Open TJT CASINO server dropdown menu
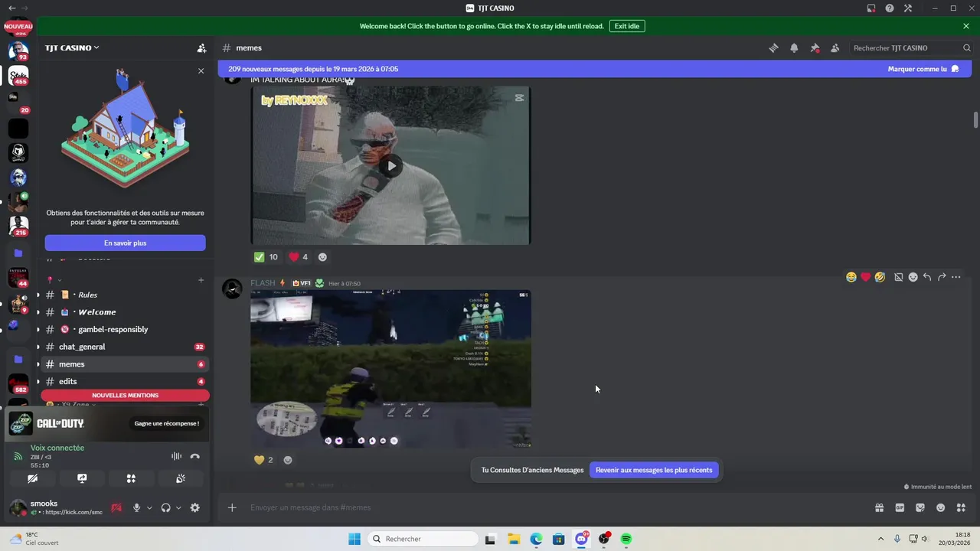This screenshot has height=551, width=980. tap(72, 47)
